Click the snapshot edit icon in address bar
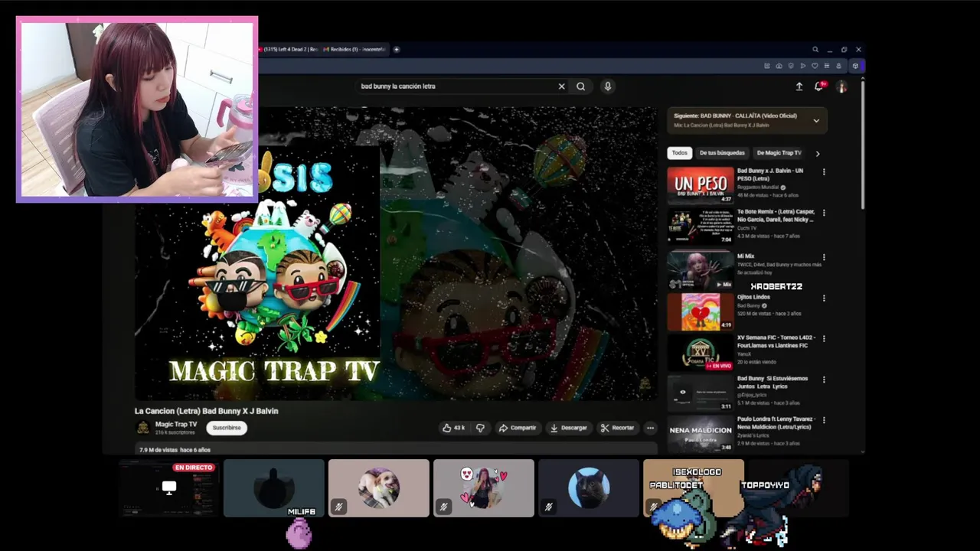This screenshot has height=551, width=980. click(767, 67)
